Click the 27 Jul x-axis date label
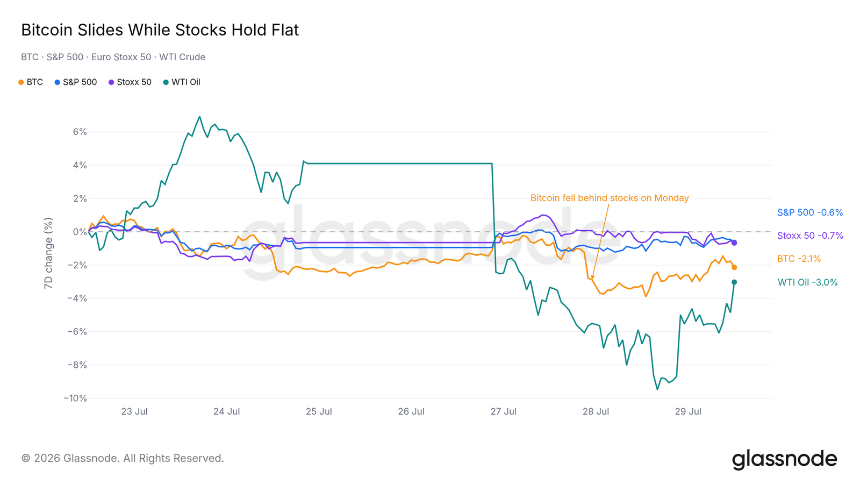 [503, 412]
